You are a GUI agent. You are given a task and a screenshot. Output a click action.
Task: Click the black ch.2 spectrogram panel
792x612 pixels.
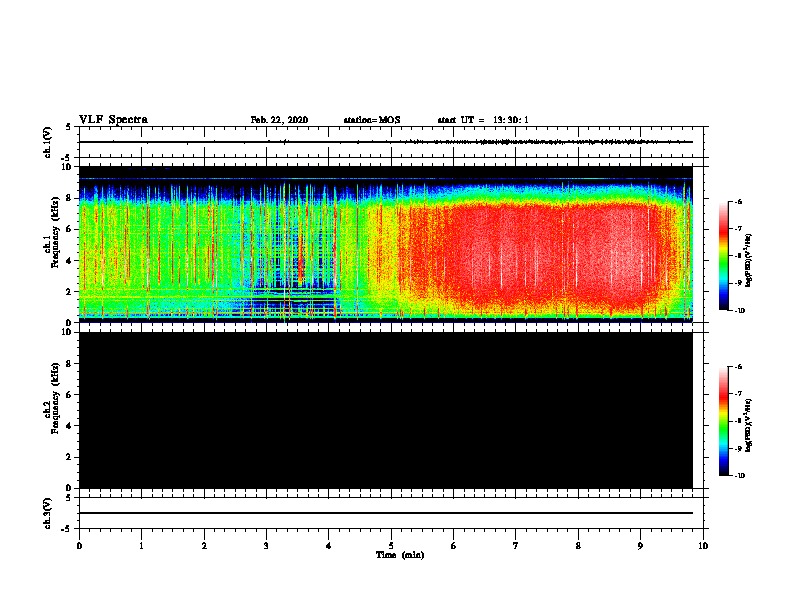click(386, 410)
